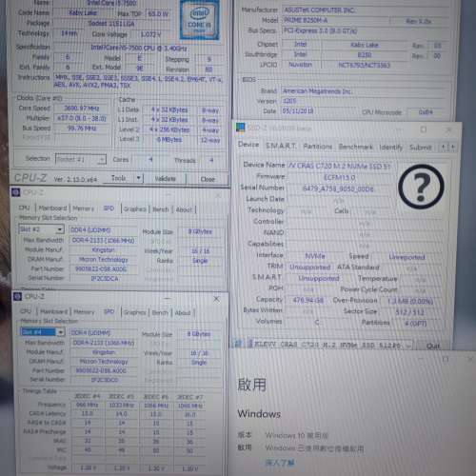Click the Bus Speed value 99.76 MHz

(82, 129)
